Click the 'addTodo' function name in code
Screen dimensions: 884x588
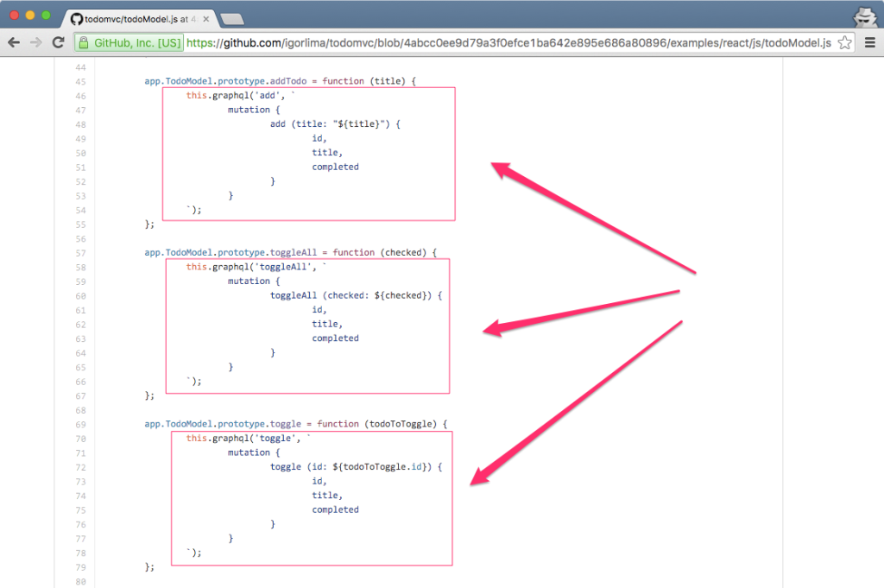(288, 81)
